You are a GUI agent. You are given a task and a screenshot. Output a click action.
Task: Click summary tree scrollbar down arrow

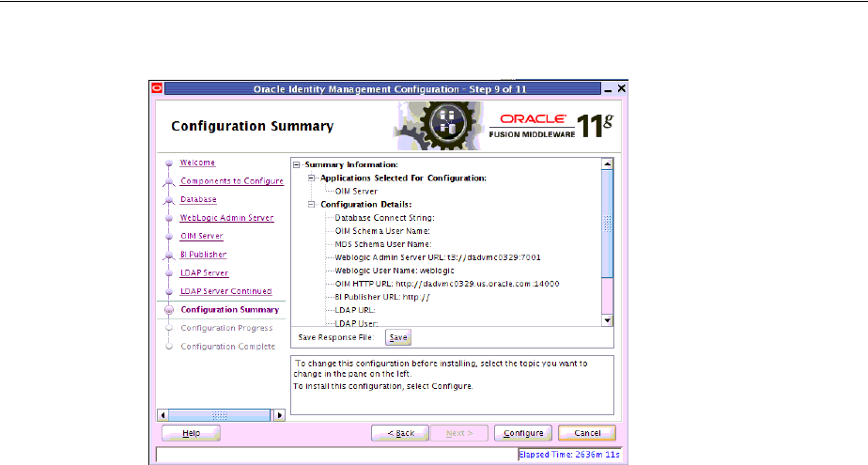607,320
